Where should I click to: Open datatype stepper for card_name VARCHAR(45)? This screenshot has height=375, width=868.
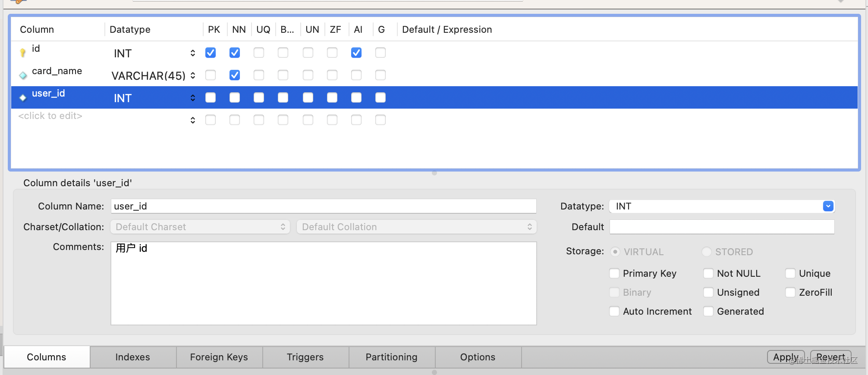coord(192,75)
